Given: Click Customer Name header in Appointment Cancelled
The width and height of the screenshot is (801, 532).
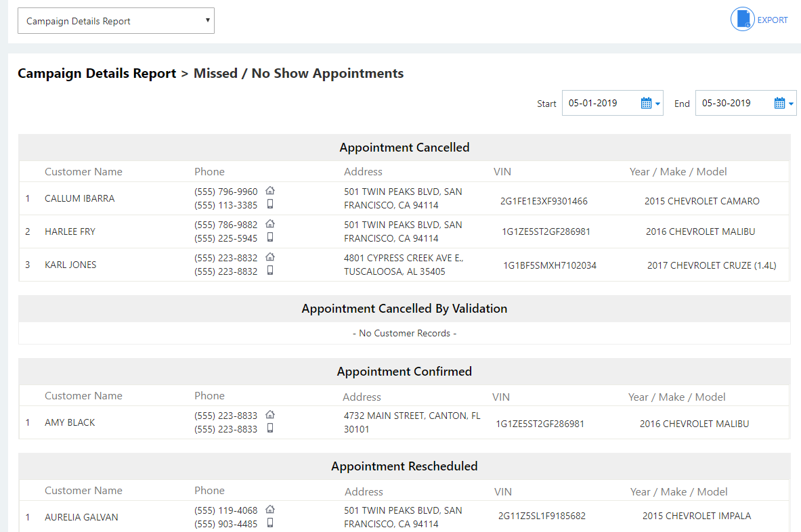Looking at the screenshot, I should pyautogui.click(x=83, y=172).
